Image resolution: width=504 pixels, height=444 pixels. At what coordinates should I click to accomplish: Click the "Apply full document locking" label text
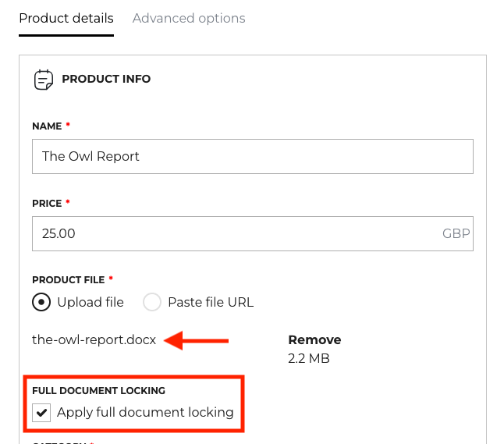click(x=145, y=412)
